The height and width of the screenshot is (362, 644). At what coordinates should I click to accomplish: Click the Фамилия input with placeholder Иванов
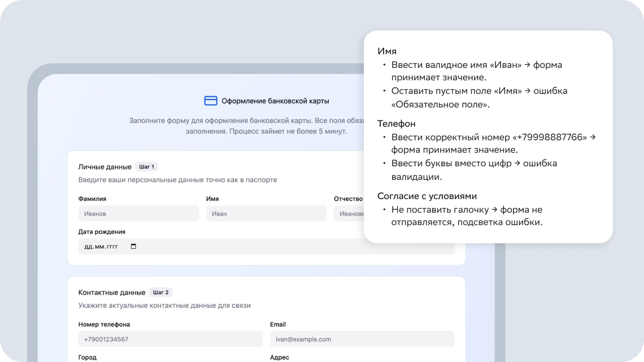pos(138,214)
